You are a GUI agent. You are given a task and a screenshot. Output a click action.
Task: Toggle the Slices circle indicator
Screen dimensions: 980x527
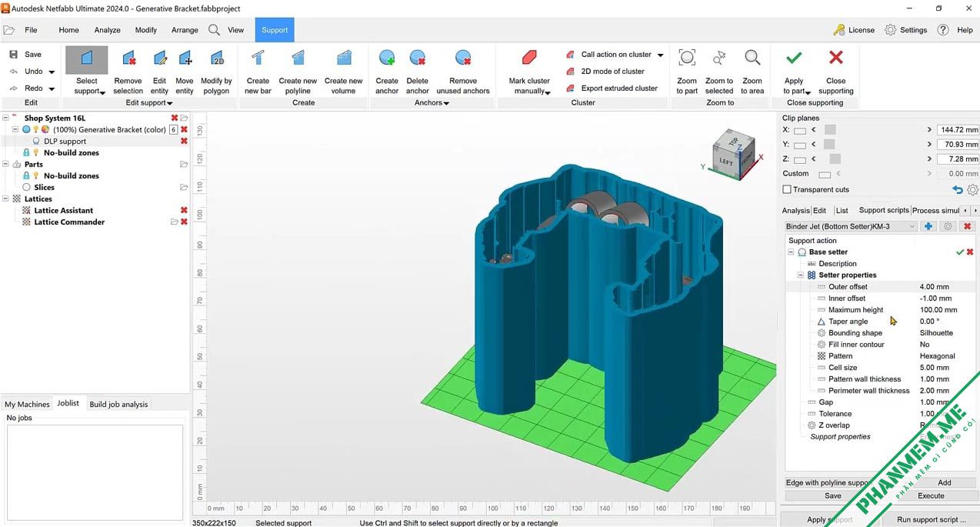[x=27, y=188]
